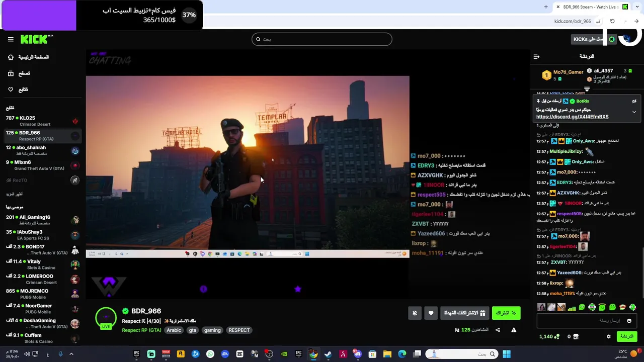Open DoshaGaming channel in sidebar
The height and width of the screenshot is (362, 644).
tap(42, 323)
